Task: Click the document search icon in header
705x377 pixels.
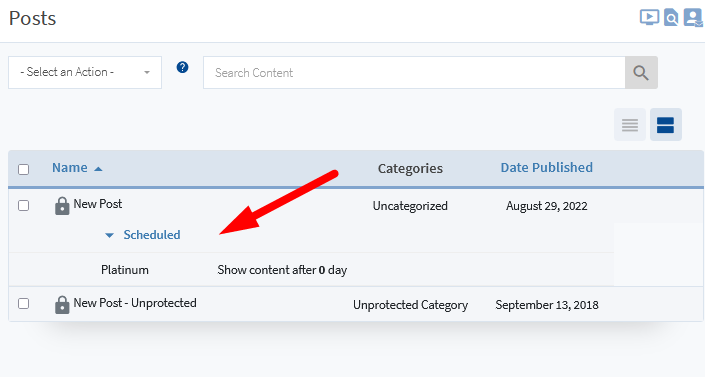Action: (671, 18)
